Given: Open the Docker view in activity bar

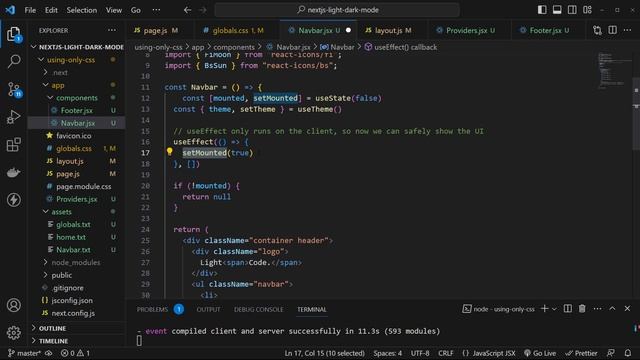Looking at the screenshot, I should click(x=14, y=172).
